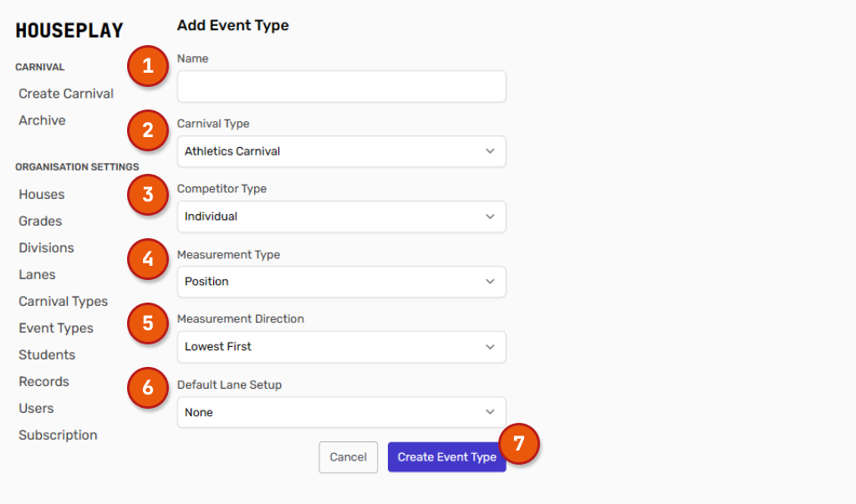Open the Grades settings page

pyautogui.click(x=40, y=221)
